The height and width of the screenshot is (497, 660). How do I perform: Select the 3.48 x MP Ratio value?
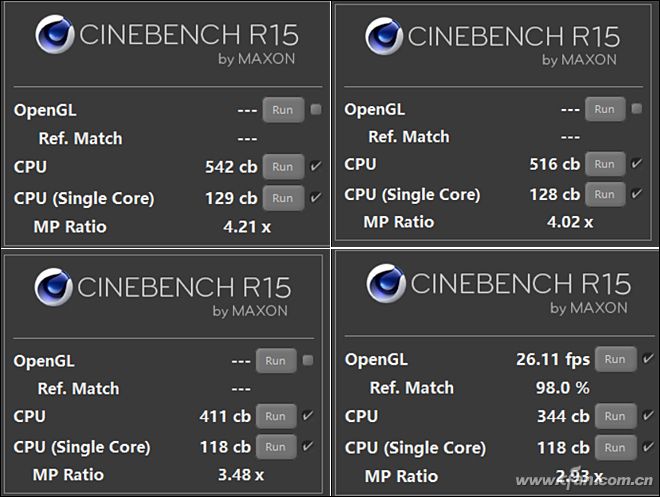241,475
